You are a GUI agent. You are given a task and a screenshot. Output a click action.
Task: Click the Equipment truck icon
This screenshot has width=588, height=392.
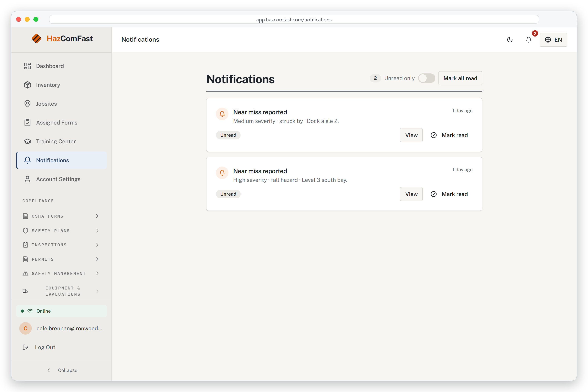25,291
